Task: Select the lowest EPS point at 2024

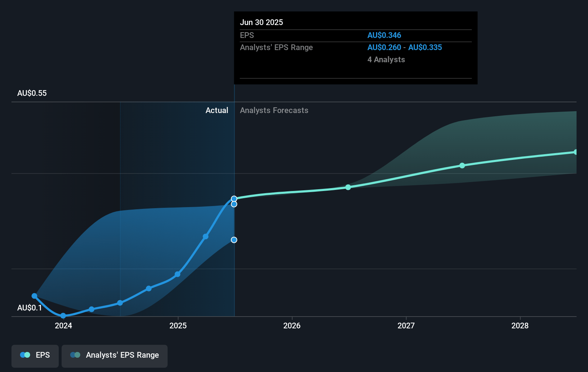Action: pyautogui.click(x=63, y=315)
